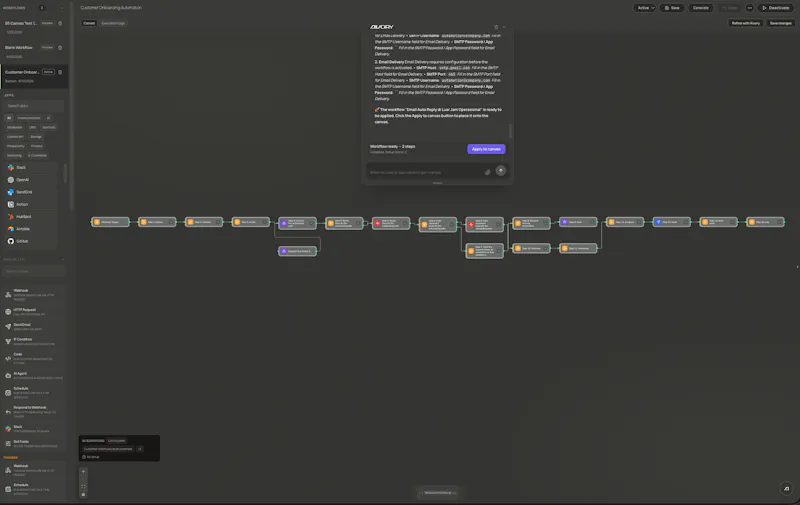Click assistant chat scrollbar
The height and width of the screenshot is (505, 800).
tap(510, 131)
